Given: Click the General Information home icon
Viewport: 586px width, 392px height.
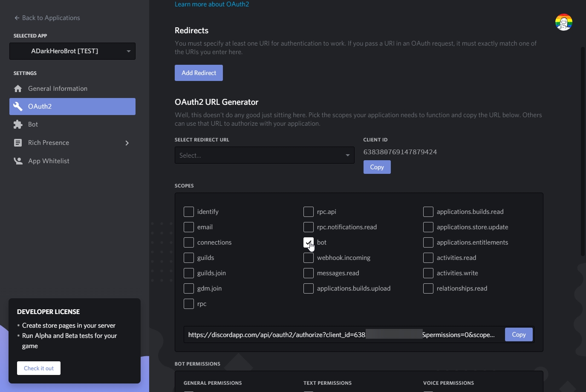Looking at the screenshot, I should tap(18, 89).
